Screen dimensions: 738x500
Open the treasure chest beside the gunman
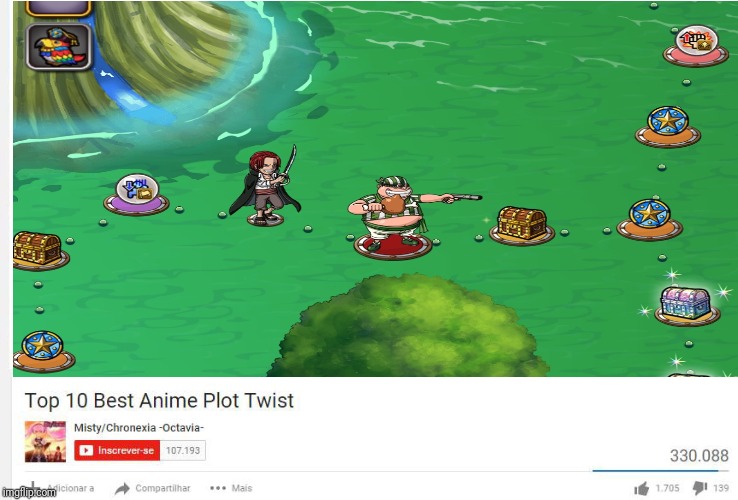pos(521,226)
